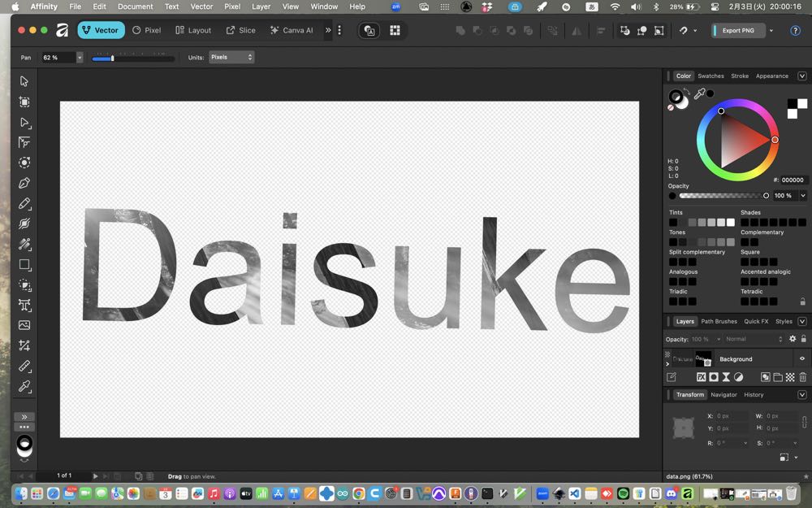The height and width of the screenshot is (508, 812).
Task: Click the Layer Effects FX icon
Action: (x=702, y=377)
